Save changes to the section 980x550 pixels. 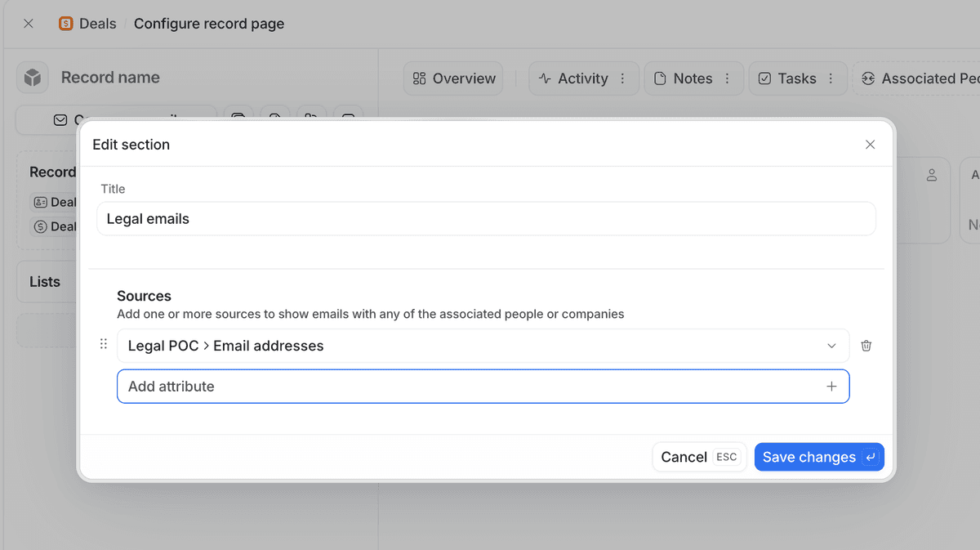(819, 457)
